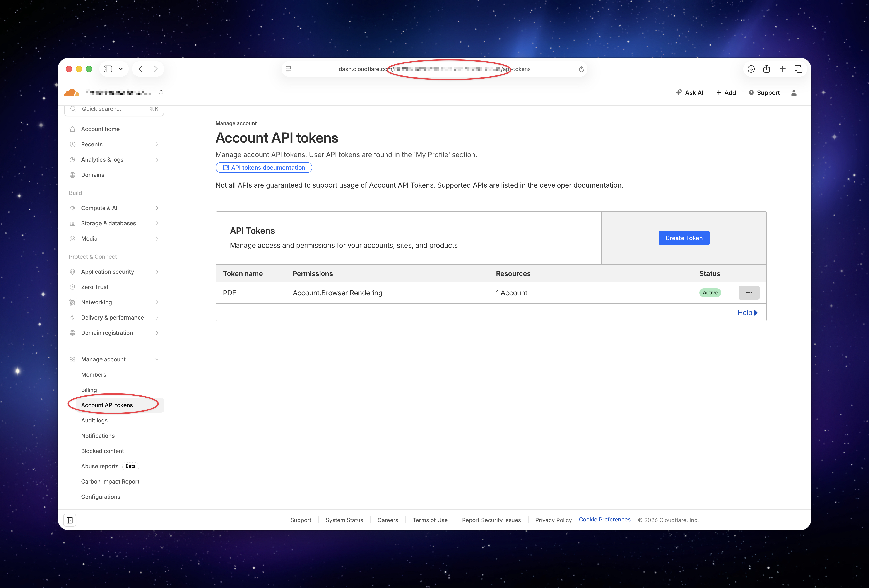Collapse the Manage account section
The image size is (869, 588).
[157, 359]
